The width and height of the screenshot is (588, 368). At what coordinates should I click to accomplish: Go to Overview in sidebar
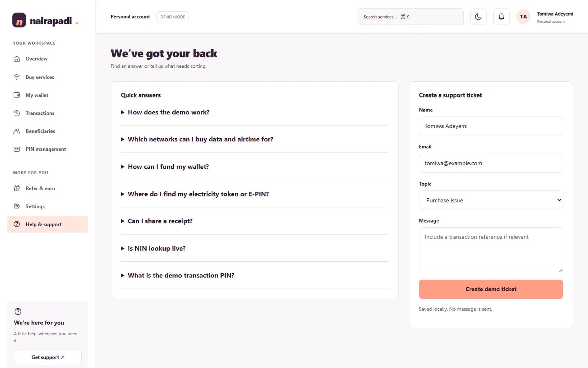click(x=48, y=59)
